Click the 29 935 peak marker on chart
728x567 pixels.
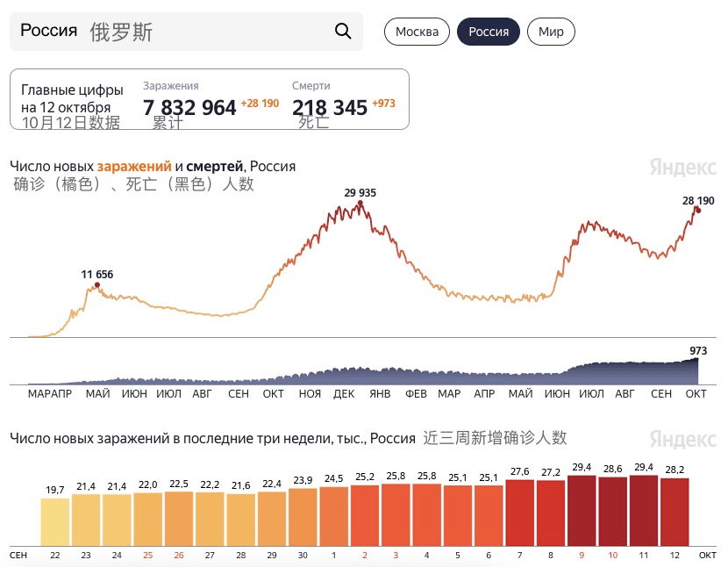click(360, 204)
